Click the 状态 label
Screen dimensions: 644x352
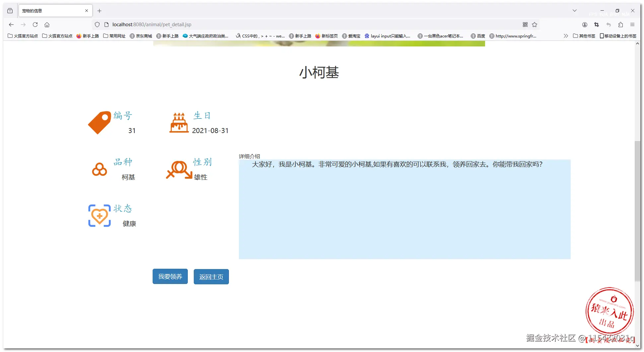123,208
